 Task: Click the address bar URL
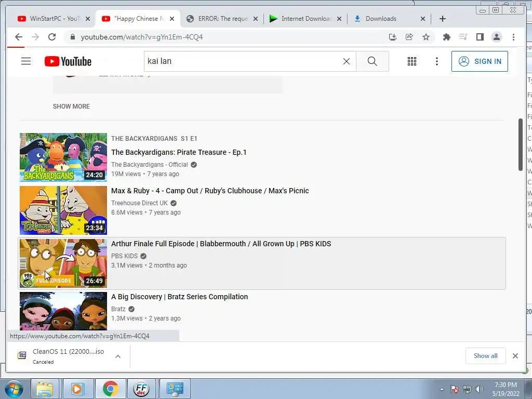point(142,37)
